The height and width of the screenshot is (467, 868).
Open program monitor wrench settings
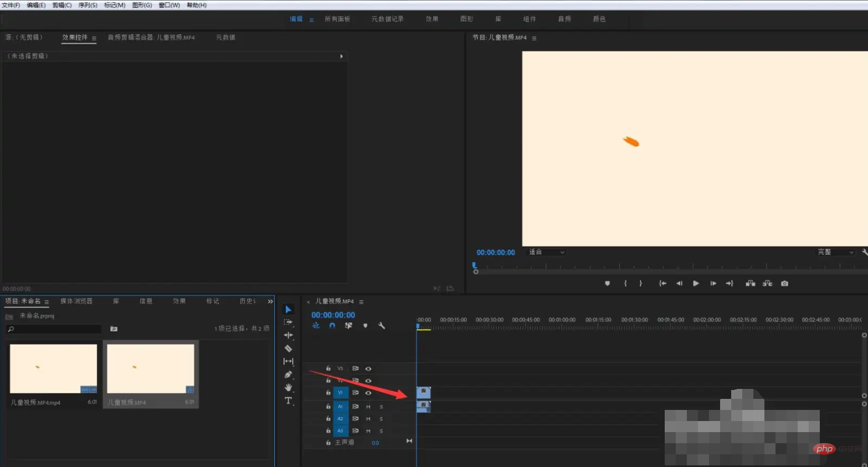pos(864,252)
